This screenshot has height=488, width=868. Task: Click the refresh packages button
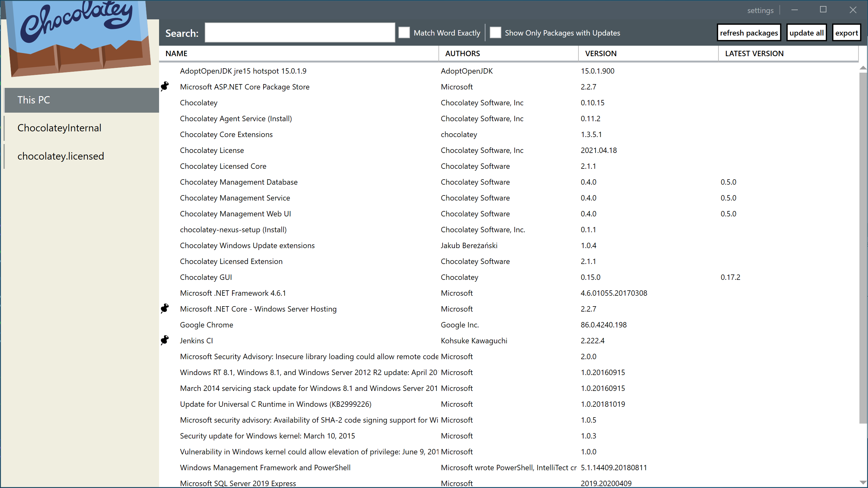[x=749, y=33]
